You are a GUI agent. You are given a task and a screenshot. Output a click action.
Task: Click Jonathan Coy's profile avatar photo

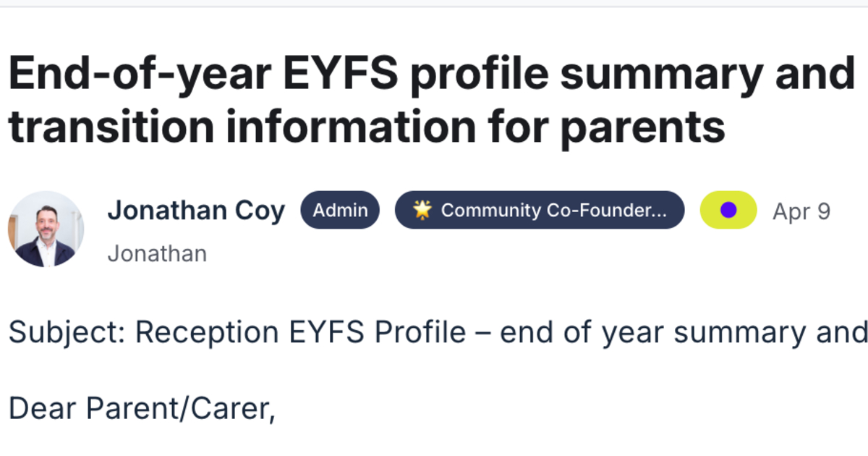tap(46, 229)
